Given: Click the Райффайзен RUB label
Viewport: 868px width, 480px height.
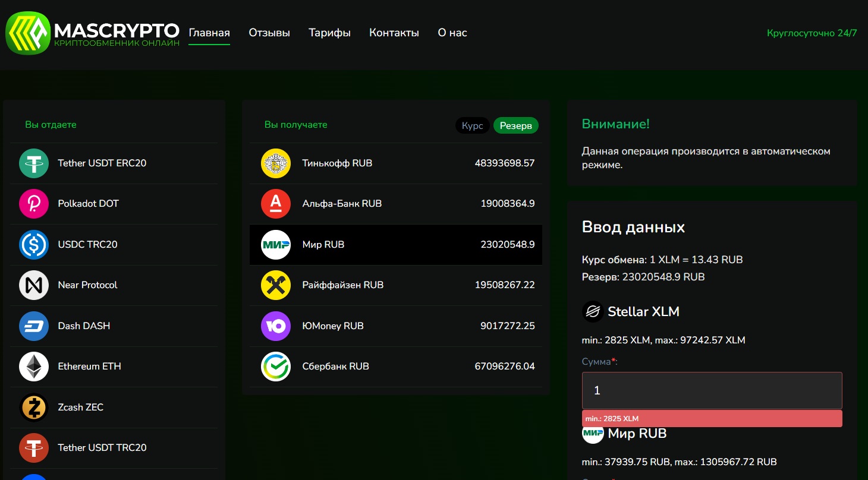Looking at the screenshot, I should tap(343, 285).
